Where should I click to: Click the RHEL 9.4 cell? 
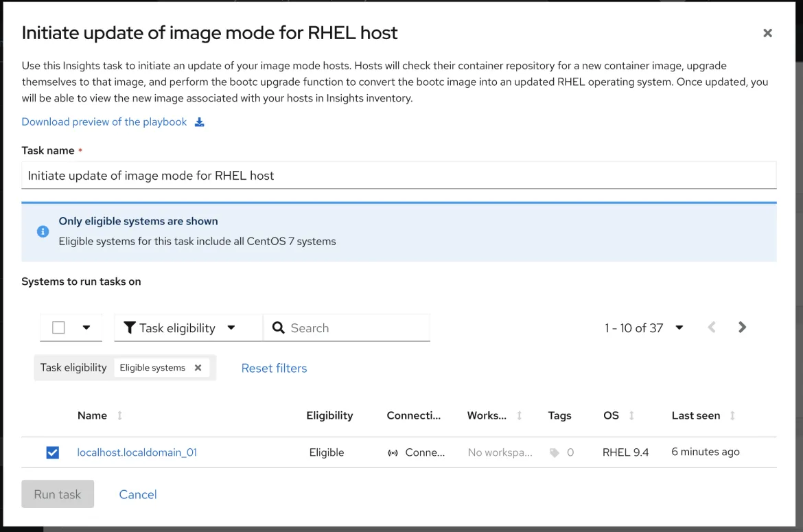625,452
